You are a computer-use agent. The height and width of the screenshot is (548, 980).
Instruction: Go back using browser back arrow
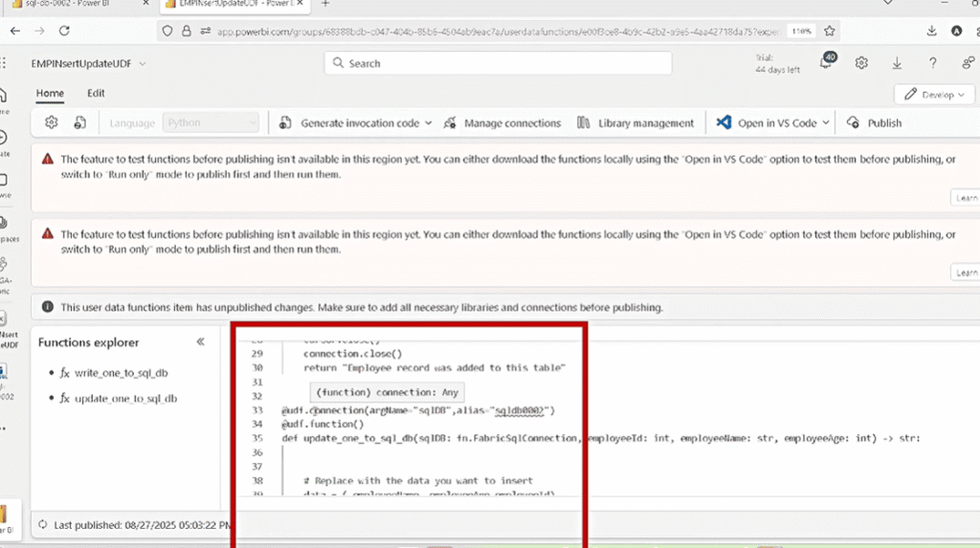(15, 31)
